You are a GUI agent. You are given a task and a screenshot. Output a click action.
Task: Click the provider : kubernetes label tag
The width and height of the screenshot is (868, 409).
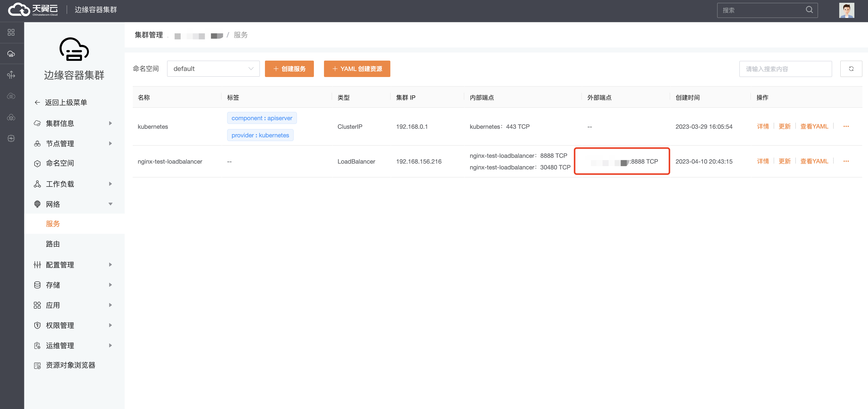pyautogui.click(x=260, y=135)
